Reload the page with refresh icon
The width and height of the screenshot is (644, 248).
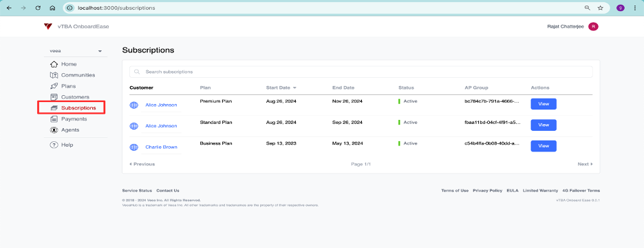coord(38,8)
